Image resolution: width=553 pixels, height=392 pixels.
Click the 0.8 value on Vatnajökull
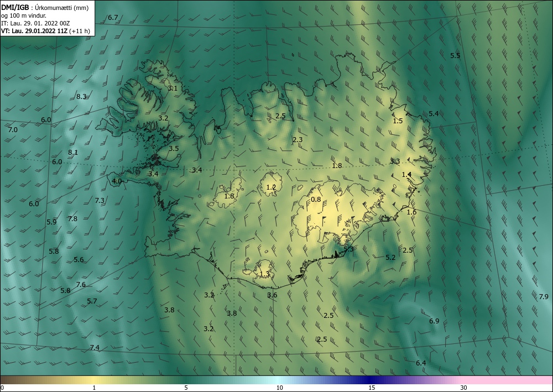tap(316, 200)
